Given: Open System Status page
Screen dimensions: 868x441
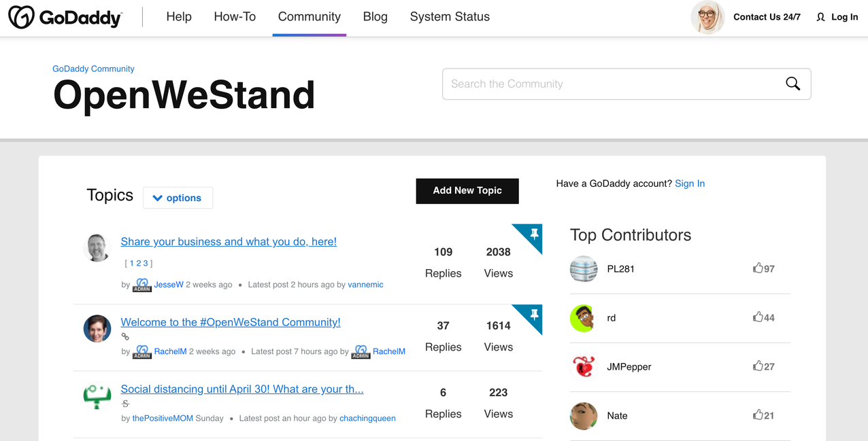Looking at the screenshot, I should tap(450, 17).
